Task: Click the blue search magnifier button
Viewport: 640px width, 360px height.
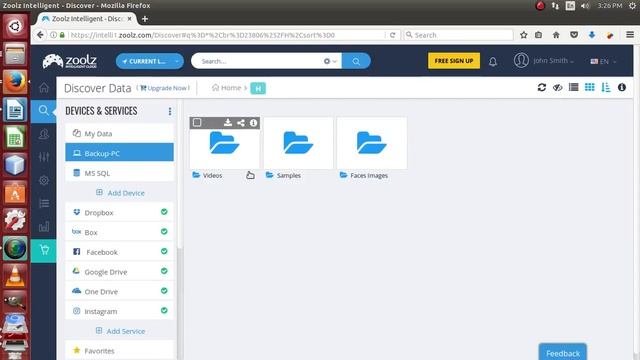Action: [x=356, y=61]
